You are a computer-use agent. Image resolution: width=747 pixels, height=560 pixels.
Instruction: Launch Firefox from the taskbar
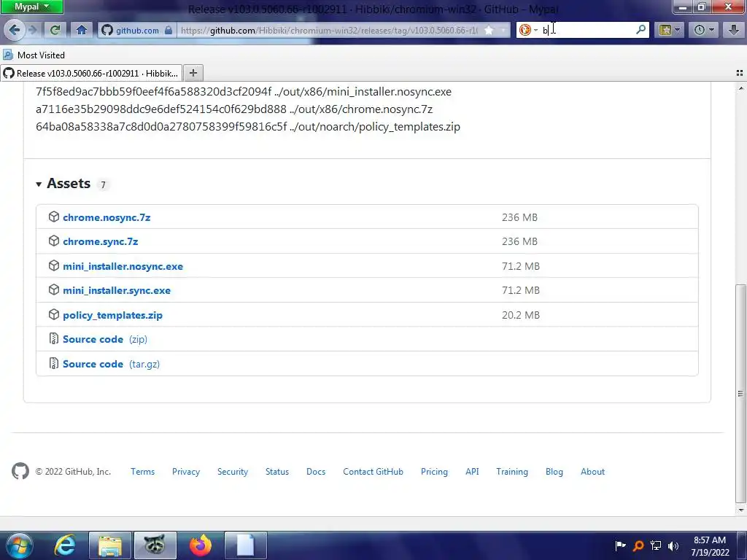(200, 545)
